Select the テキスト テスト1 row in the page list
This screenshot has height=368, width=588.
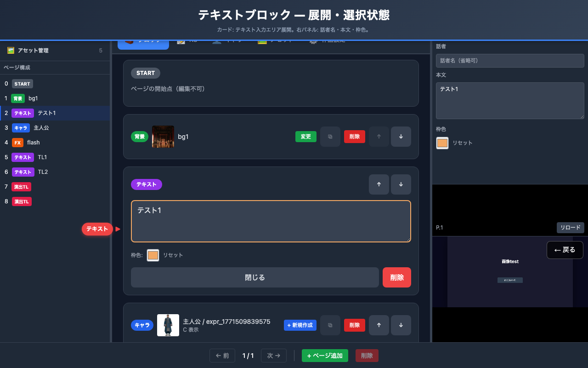point(55,113)
